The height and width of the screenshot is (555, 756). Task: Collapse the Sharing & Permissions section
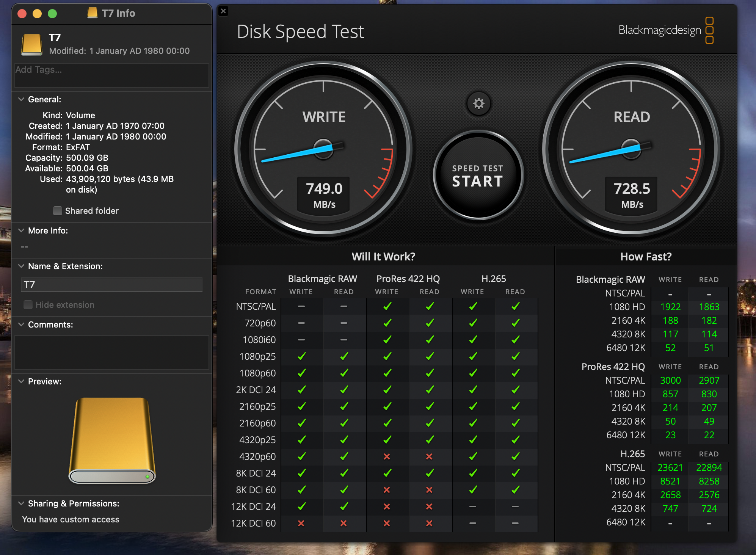[21, 503]
